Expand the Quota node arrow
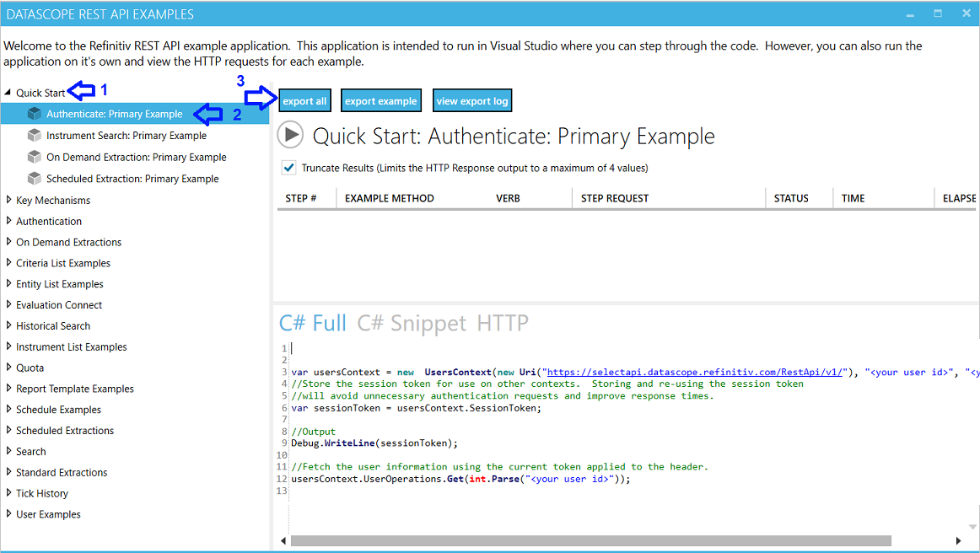 [x=8, y=368]
